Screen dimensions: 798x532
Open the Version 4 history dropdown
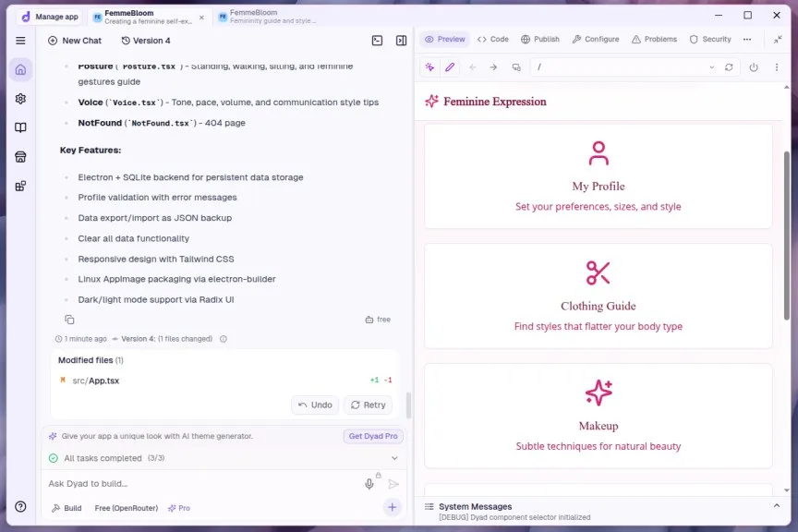click(146, 41)
